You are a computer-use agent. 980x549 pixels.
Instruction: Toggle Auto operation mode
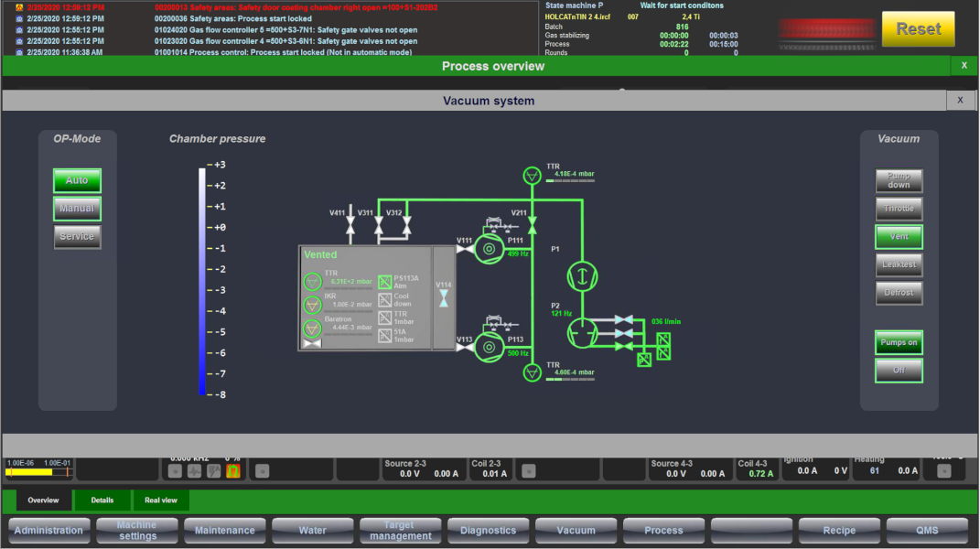click(x=77, y=180)
